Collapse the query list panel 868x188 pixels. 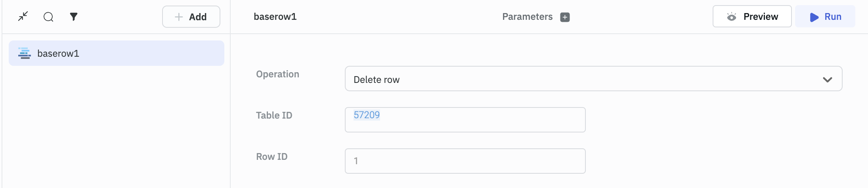pyautogui.click(x=23, y=16)
